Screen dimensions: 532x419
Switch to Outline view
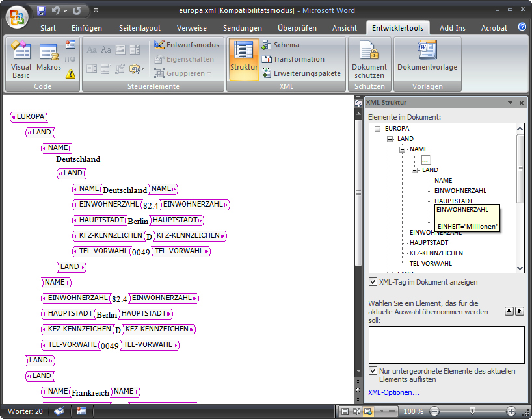(380, 412)
